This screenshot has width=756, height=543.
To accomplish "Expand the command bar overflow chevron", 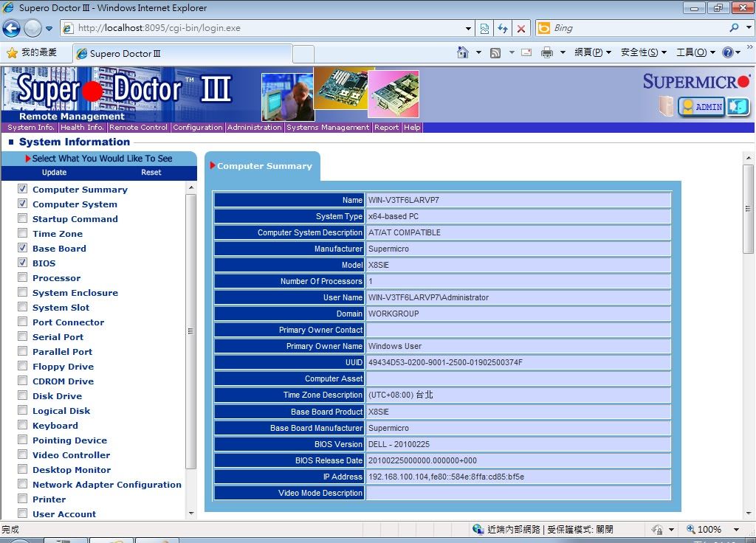I will click(x=750, y=47).
